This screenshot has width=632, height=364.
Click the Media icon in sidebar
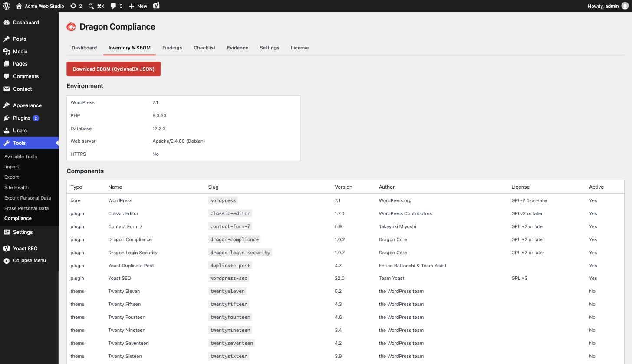pos(7,52)
